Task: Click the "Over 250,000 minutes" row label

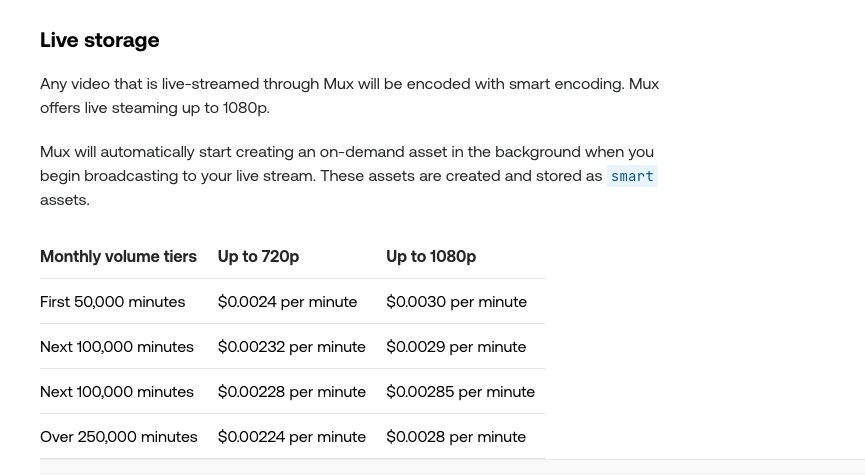Action: click(119, 436)
